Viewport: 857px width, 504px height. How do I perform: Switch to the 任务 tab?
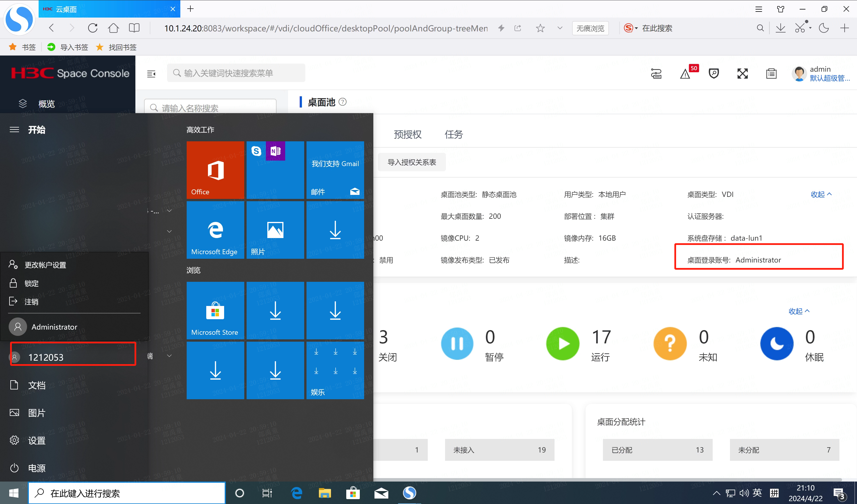click(x=454, y=135)
